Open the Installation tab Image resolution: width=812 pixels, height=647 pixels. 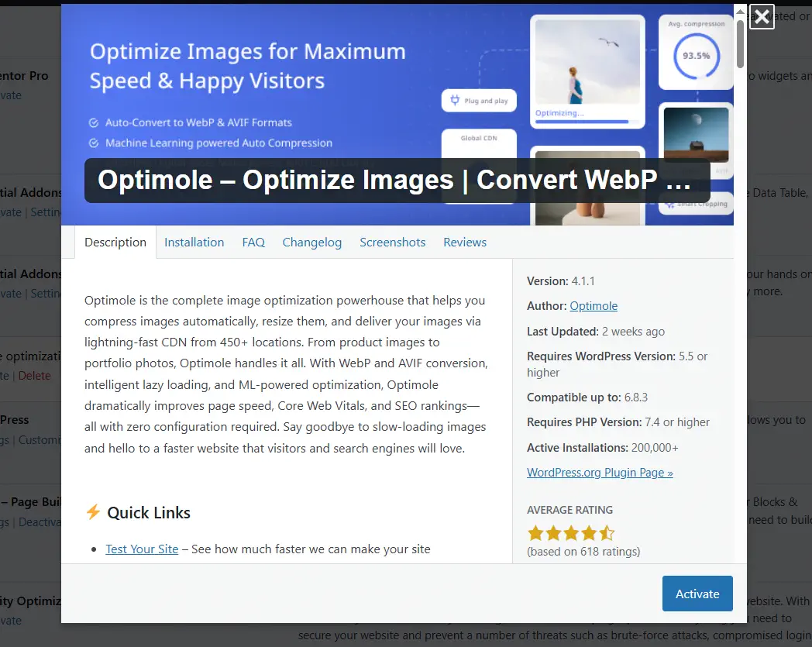[x=194, y=242]
